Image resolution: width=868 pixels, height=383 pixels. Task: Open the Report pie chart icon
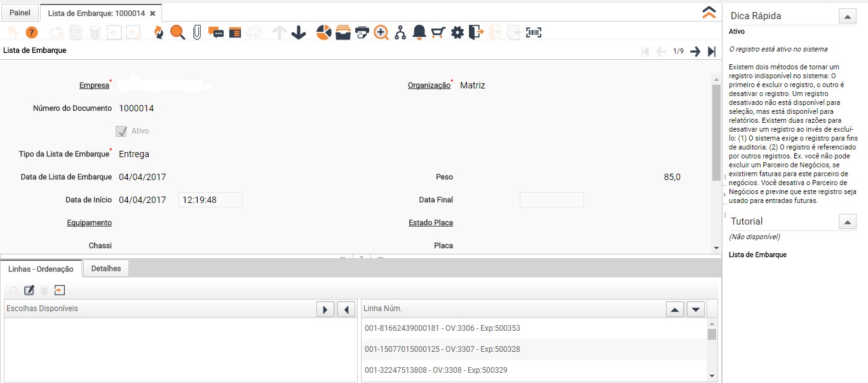point(324,32)
